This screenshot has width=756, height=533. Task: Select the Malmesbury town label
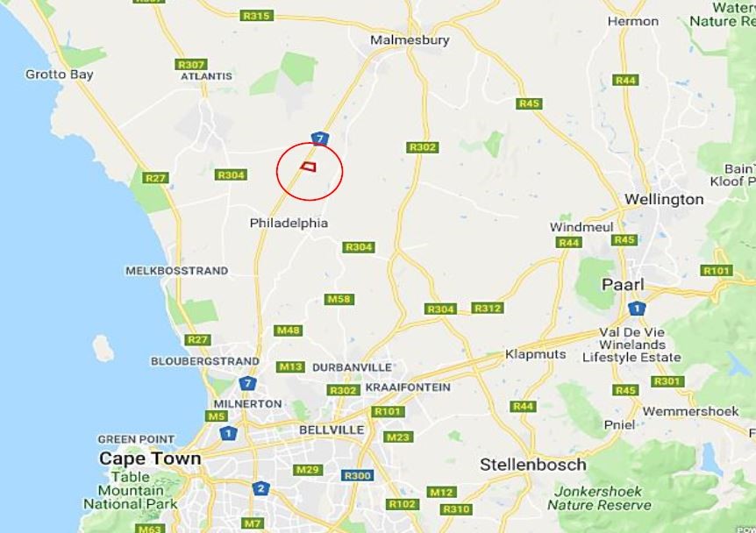pyautogui.click(x=410, y=40)
